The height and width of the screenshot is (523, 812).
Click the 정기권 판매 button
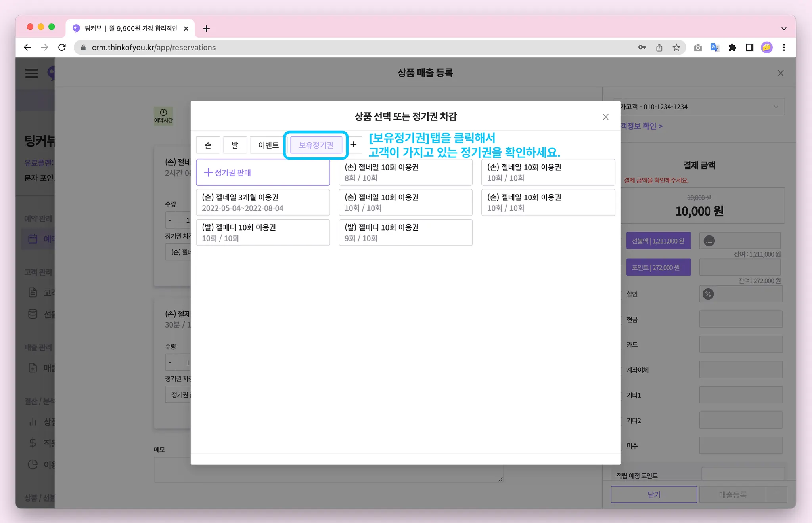click(x=263, y=172)
